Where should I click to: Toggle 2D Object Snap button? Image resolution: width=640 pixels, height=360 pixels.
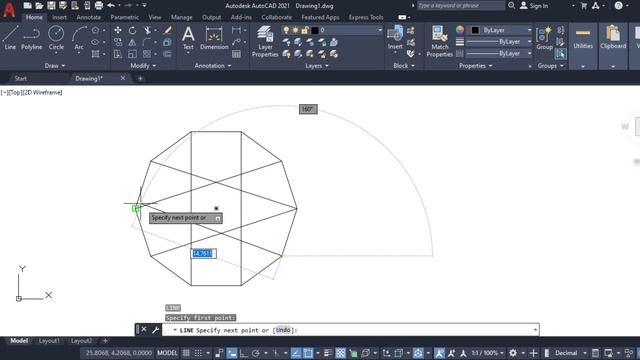coord(308,353)
